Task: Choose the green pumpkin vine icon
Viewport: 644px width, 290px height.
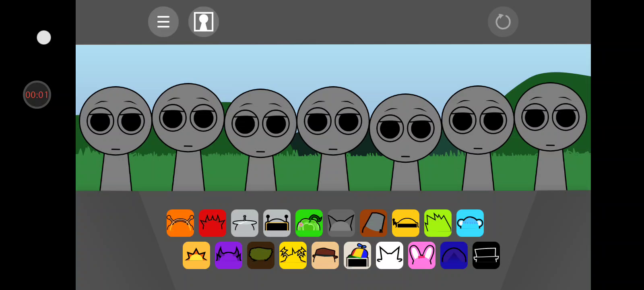Action: [309, 223]
